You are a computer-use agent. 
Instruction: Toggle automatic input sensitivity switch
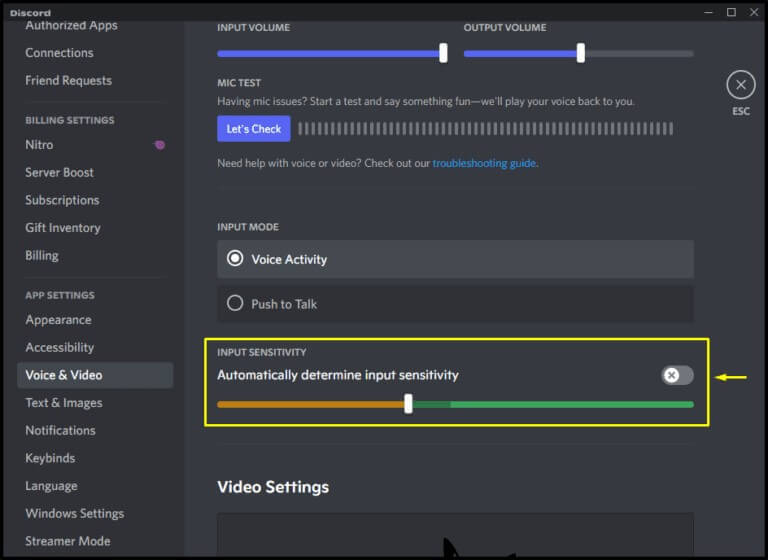[677, 375]
